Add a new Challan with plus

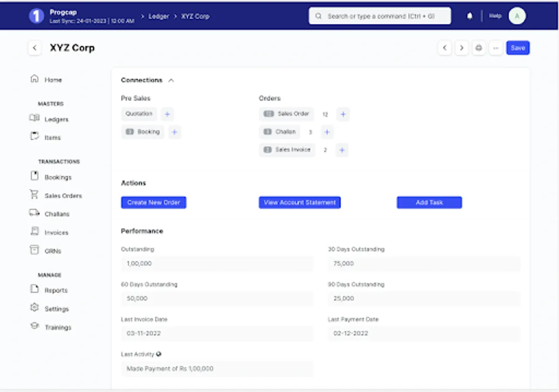[327, 132]
